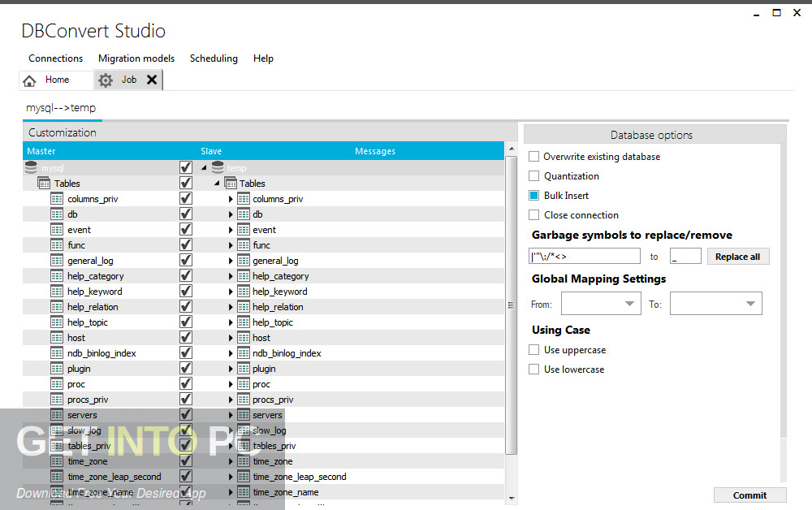Image resolution: width=812 pixels, height=510 pixels.
Task: Open the Connections menu
Action: (x=55, y=58)
